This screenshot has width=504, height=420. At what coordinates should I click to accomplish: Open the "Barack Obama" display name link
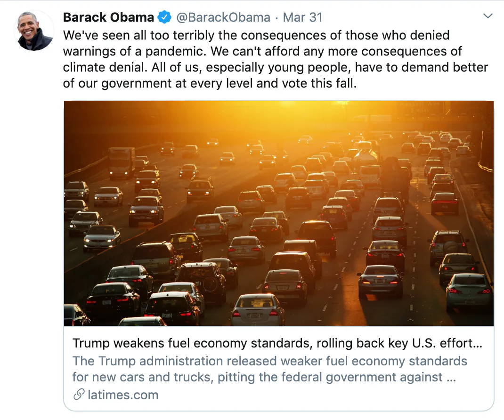[x=108, y=18]
